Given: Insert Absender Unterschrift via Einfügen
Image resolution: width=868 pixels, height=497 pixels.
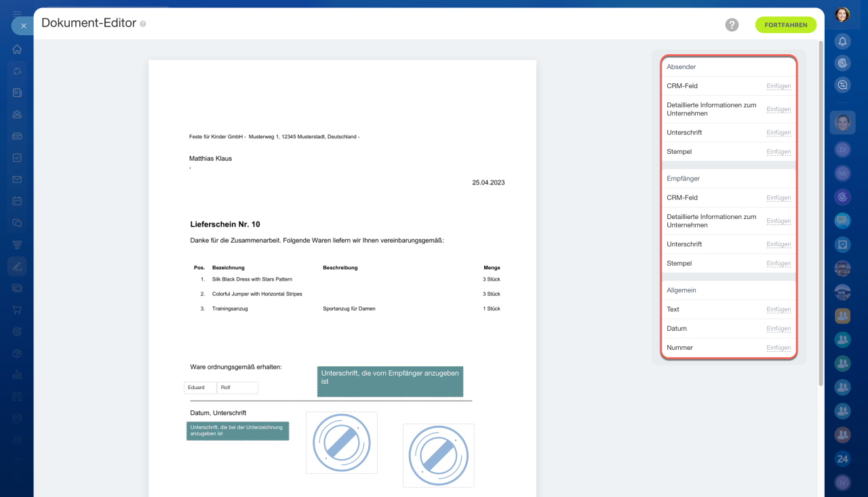Looking at the screenshot, I should tap(778, 133).
